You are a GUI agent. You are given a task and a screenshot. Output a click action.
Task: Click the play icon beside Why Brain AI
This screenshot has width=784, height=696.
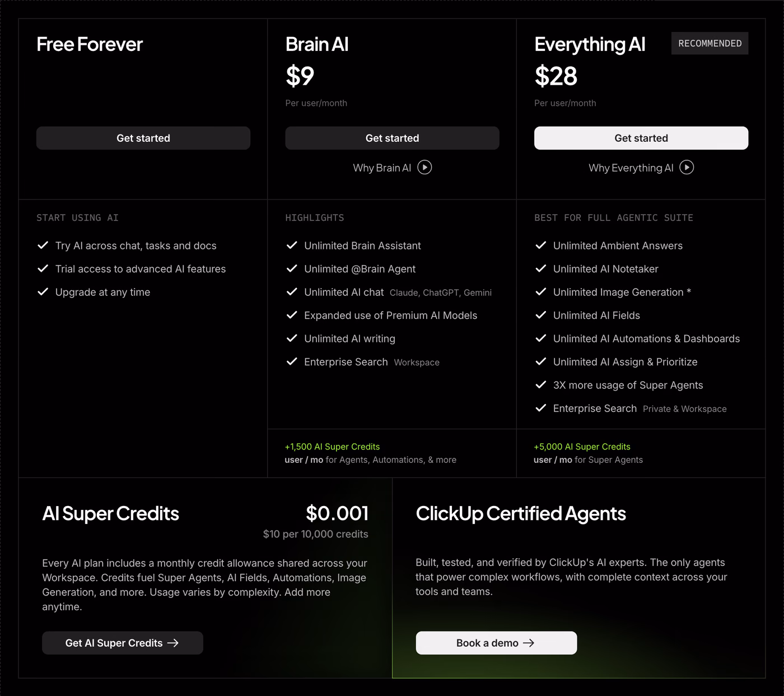424,168
